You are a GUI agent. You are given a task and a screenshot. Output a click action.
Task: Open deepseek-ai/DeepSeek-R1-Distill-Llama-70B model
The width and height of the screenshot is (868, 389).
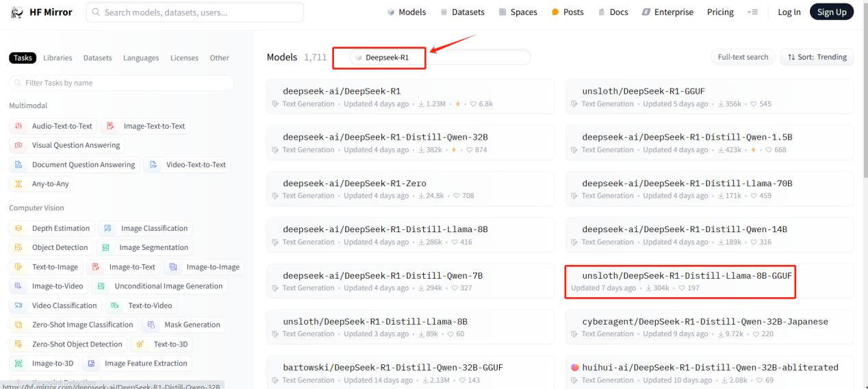(710, 188)
